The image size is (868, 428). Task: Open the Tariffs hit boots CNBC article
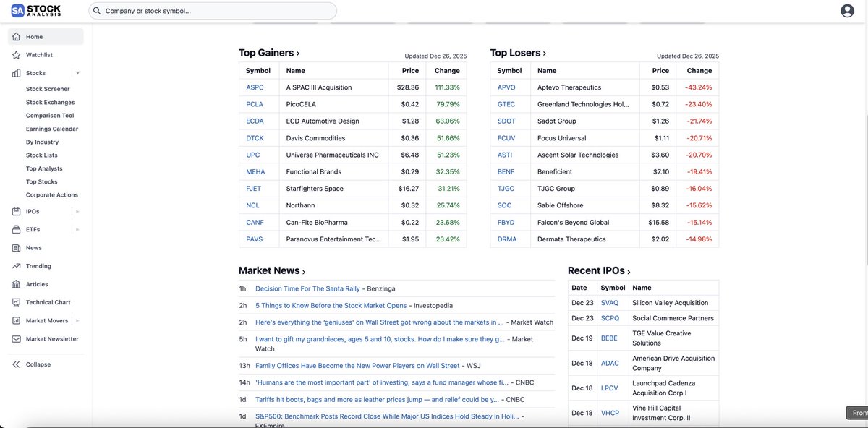coord(378,399)
